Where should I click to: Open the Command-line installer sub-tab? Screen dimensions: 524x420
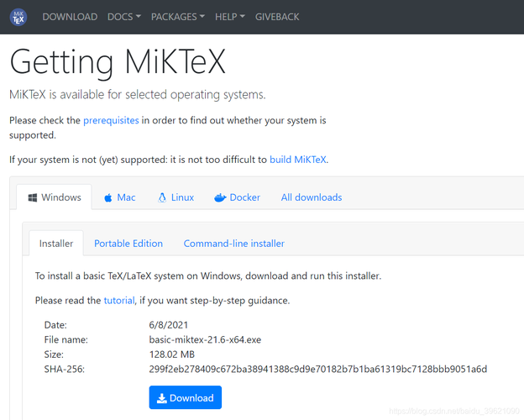234,243
